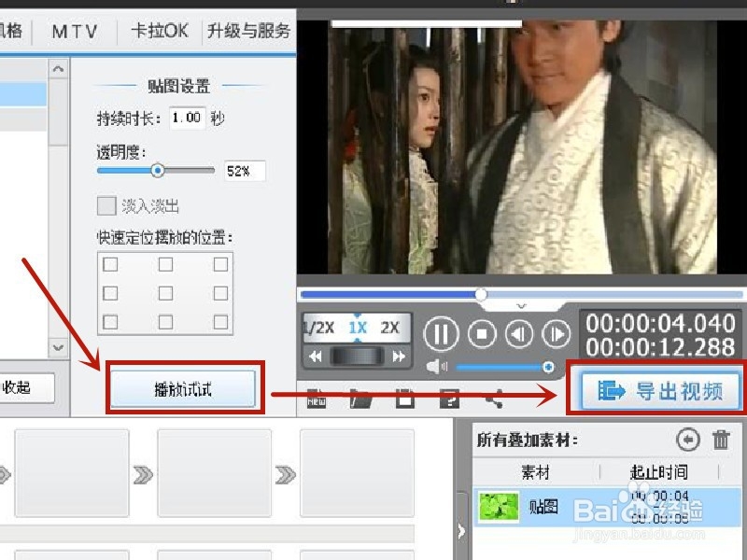
Task: Step back one frame
Action: pos(519,334)
